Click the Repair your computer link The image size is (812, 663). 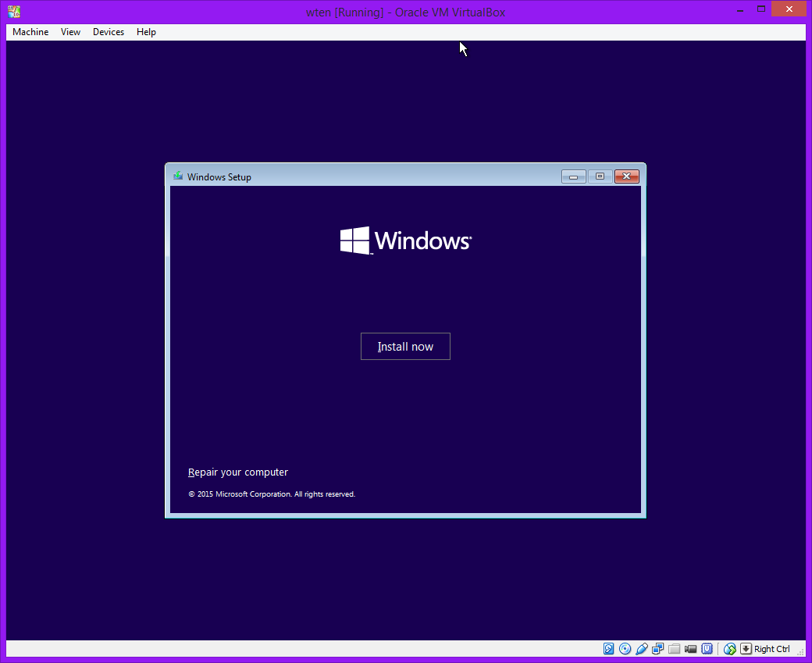(x=238, y=472)
